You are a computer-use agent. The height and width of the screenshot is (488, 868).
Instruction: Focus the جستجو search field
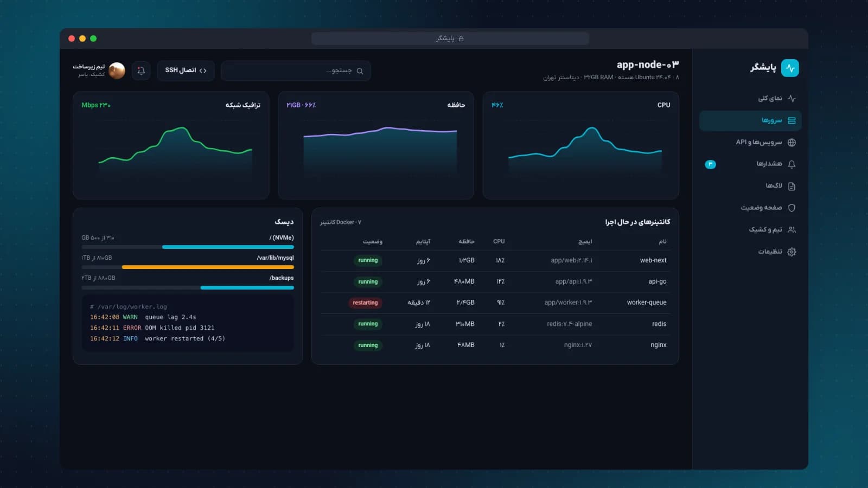[296, 71]
